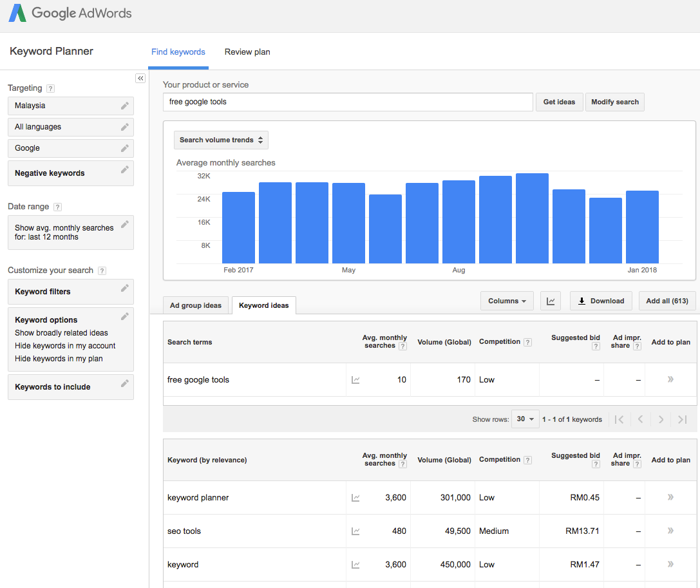The image size is (700, 588).
Task: Show trend chart for free google tools
Action: pos(355,380)
